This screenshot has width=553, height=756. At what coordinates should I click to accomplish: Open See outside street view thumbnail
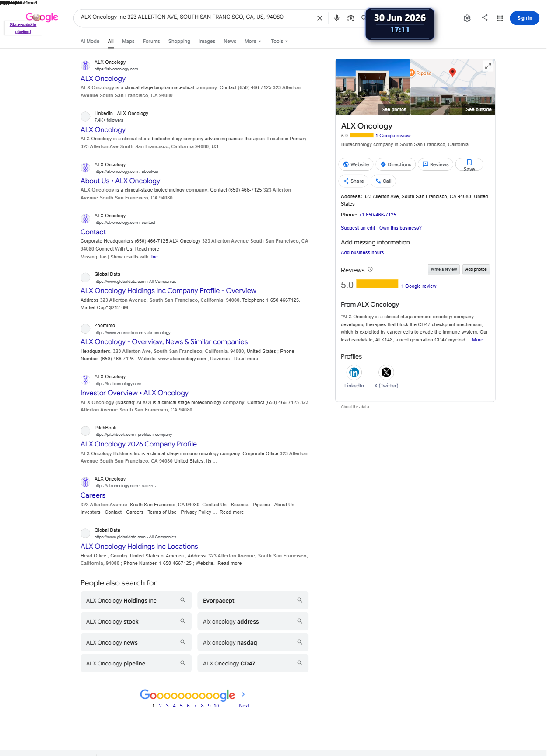click(453, 101)
